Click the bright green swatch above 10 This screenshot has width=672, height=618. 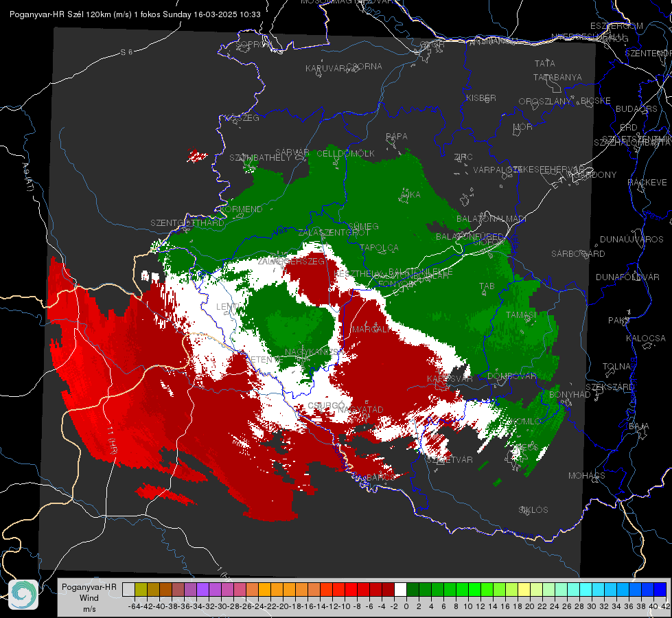[x=474, y=589]
